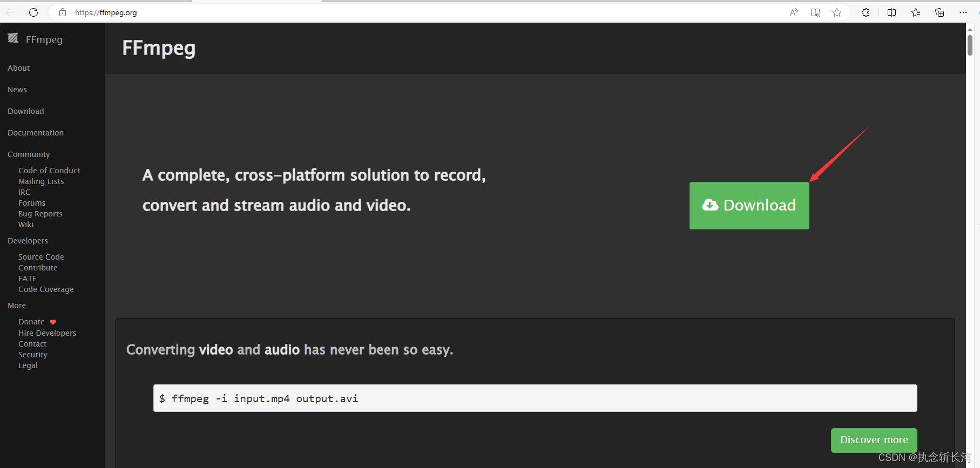Click the Discover more button
Image resolution: width=980 pixels, height=468 pixels.
(x=874, y=440)
